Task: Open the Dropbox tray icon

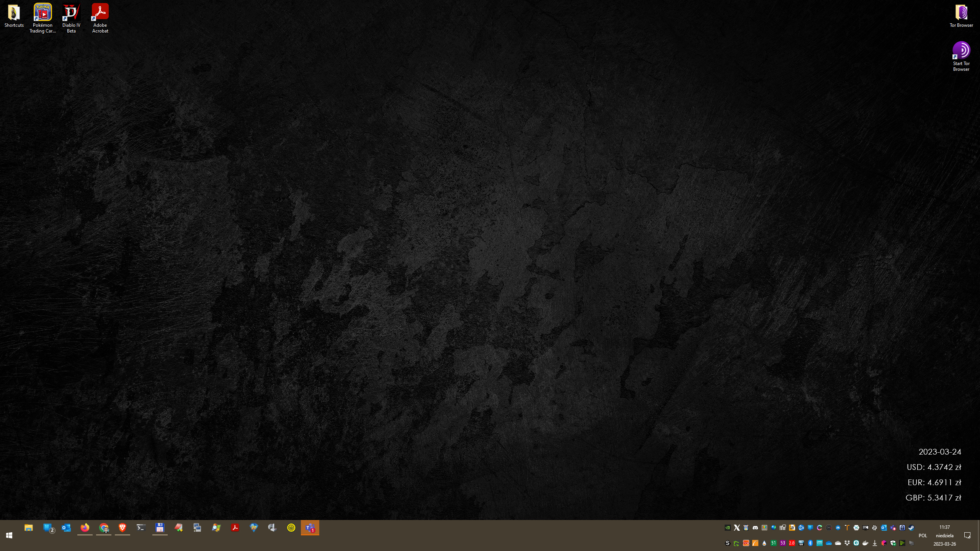Action: click(x=847, y=543)
